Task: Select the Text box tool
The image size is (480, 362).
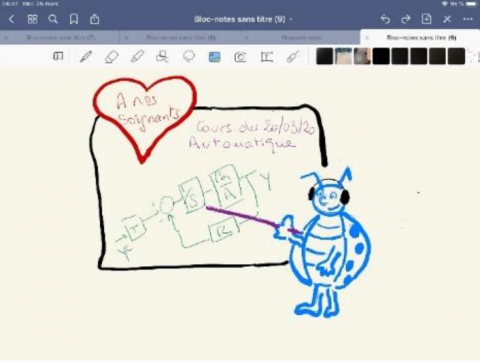Action: pos(266,57)
